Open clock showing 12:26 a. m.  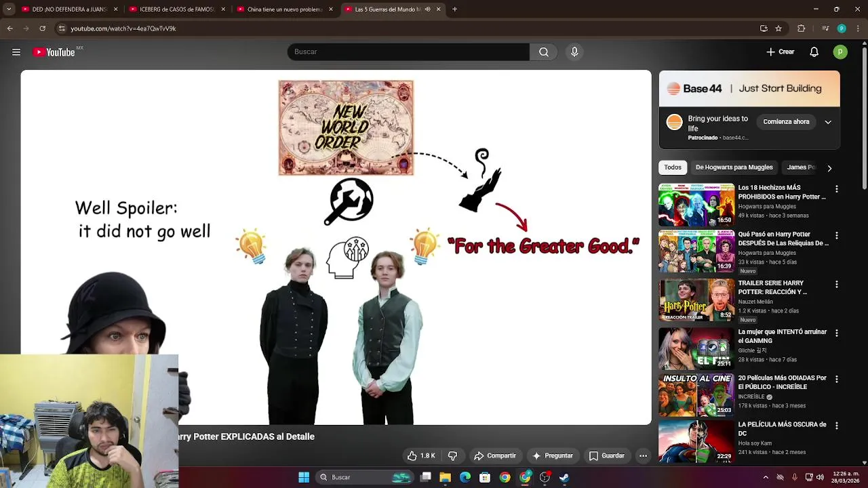click(846, 477)
